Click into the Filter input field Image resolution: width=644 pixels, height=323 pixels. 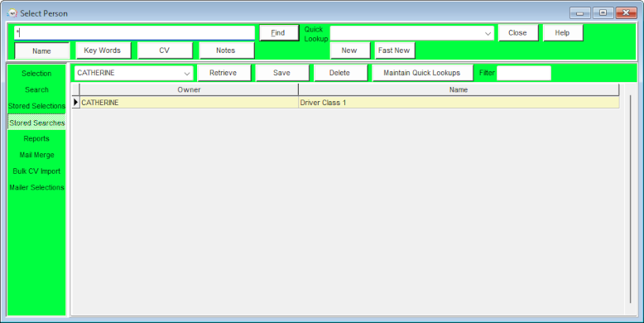coord(524,73)
